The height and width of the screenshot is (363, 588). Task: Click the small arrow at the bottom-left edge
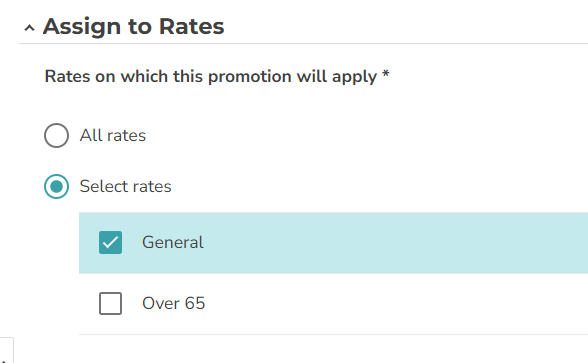(3, 361)
